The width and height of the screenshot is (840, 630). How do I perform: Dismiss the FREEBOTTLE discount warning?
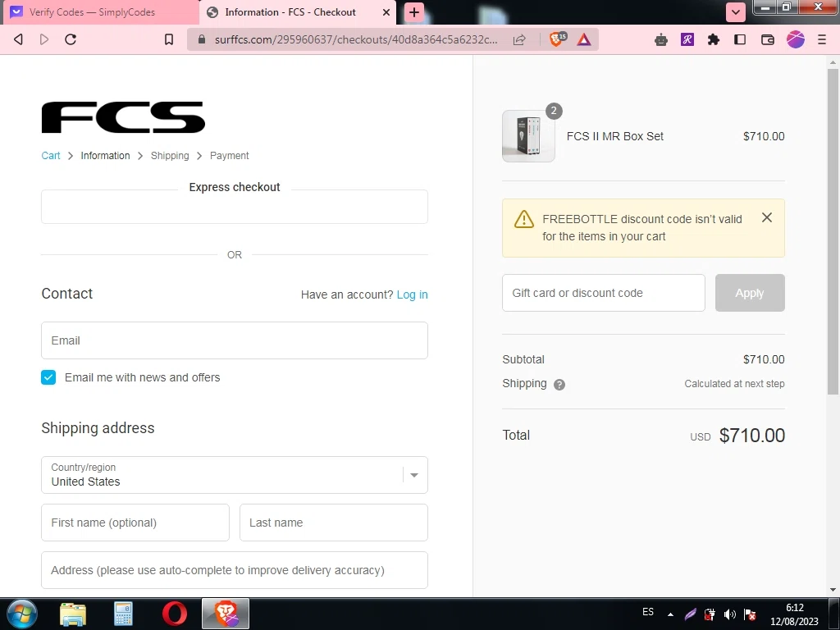tap(767, 217)
